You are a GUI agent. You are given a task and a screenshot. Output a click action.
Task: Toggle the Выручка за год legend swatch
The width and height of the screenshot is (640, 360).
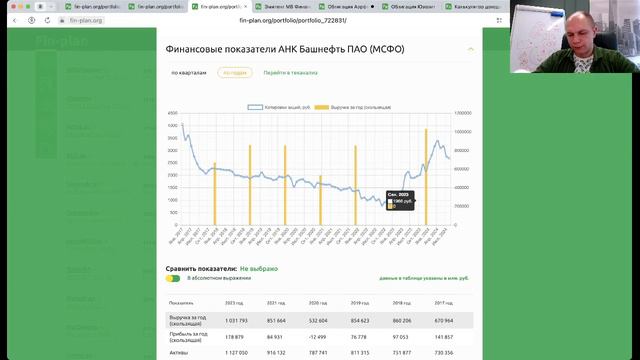tap(322, 107)
